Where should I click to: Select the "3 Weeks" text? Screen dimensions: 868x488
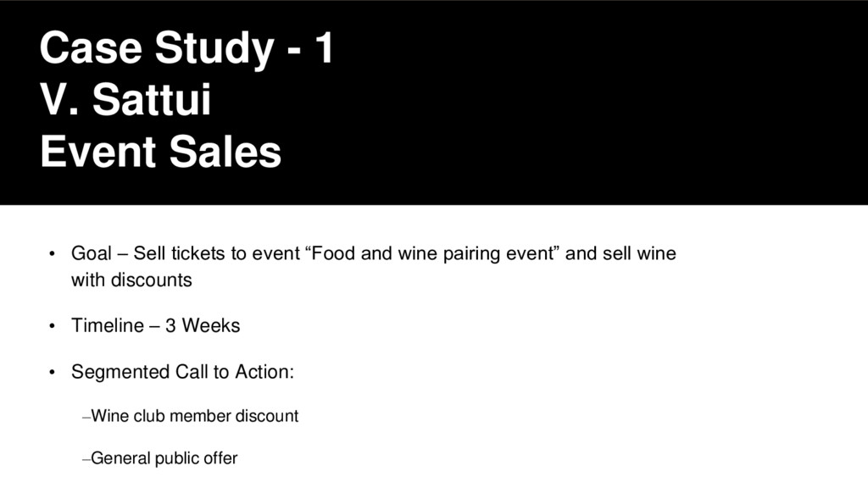203,325
